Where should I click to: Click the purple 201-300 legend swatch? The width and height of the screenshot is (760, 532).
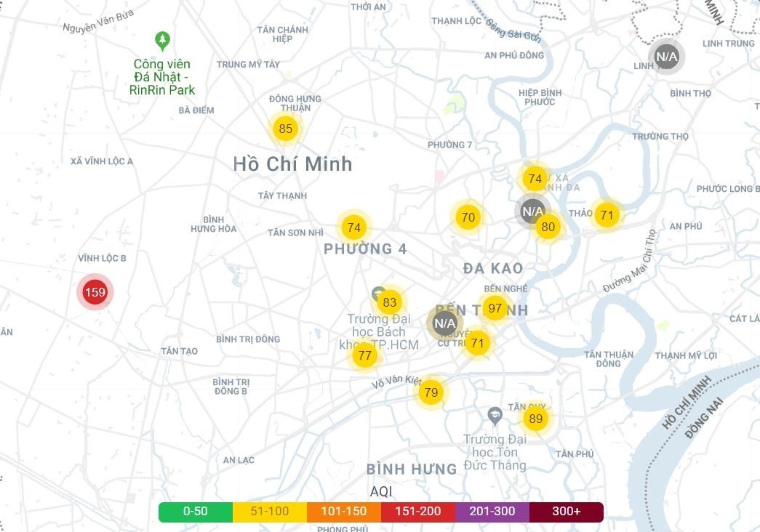pos(492,512)
